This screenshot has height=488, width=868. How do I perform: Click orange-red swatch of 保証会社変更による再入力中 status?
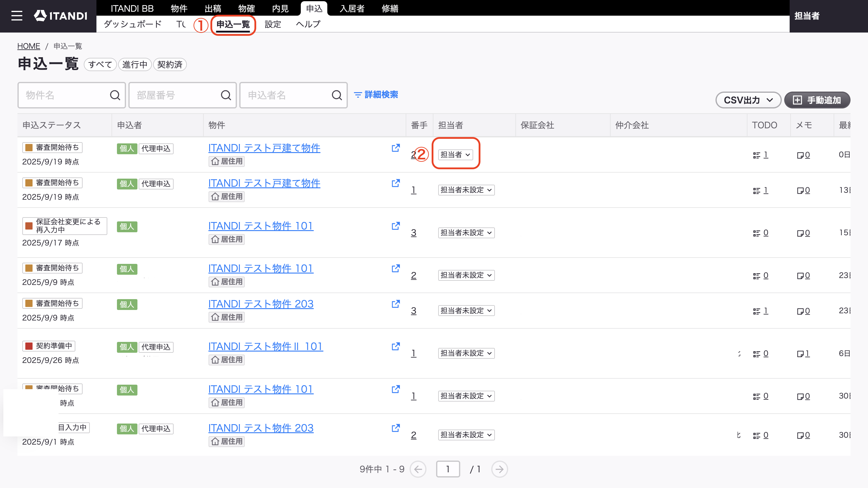point(29,226)
